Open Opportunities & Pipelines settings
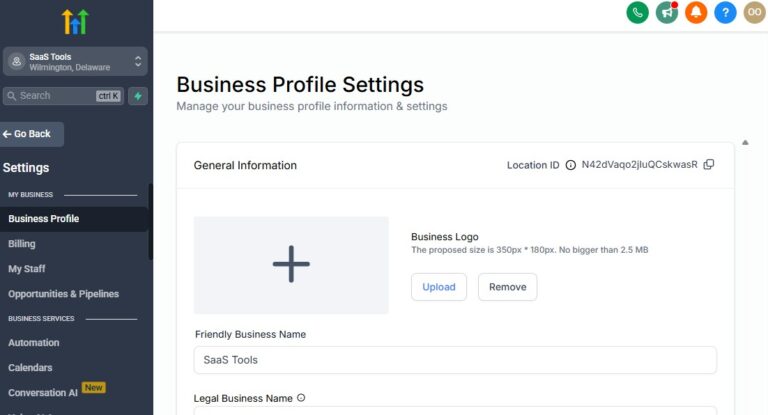Screen dimensions: 768x415 64,294
